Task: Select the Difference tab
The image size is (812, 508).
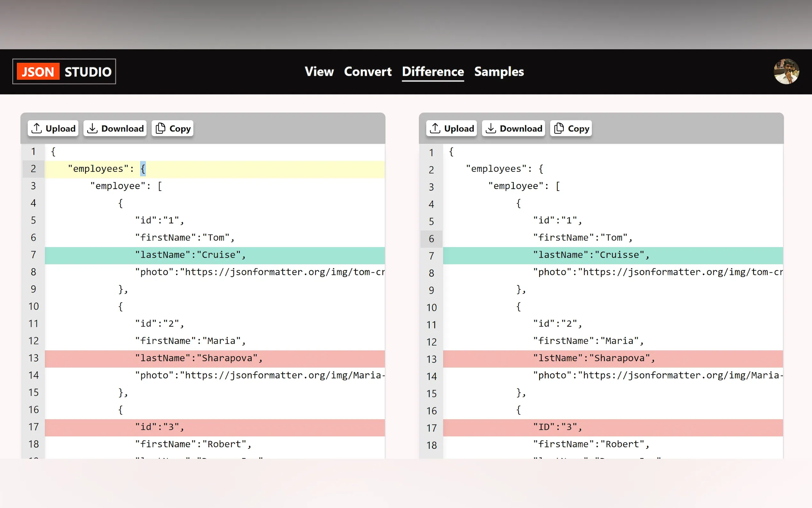Action: click(433, 72)
